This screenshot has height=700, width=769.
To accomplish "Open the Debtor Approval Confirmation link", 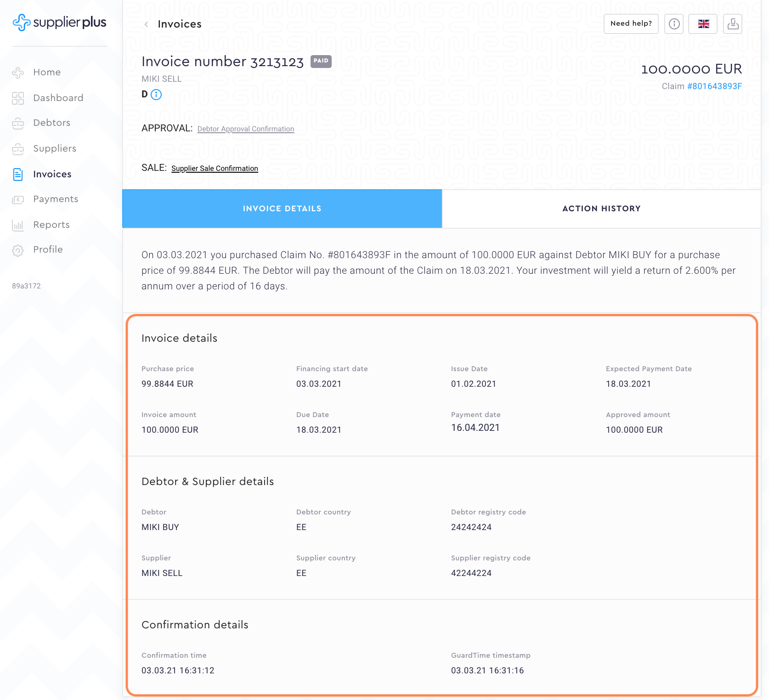I will pos(246,129).
